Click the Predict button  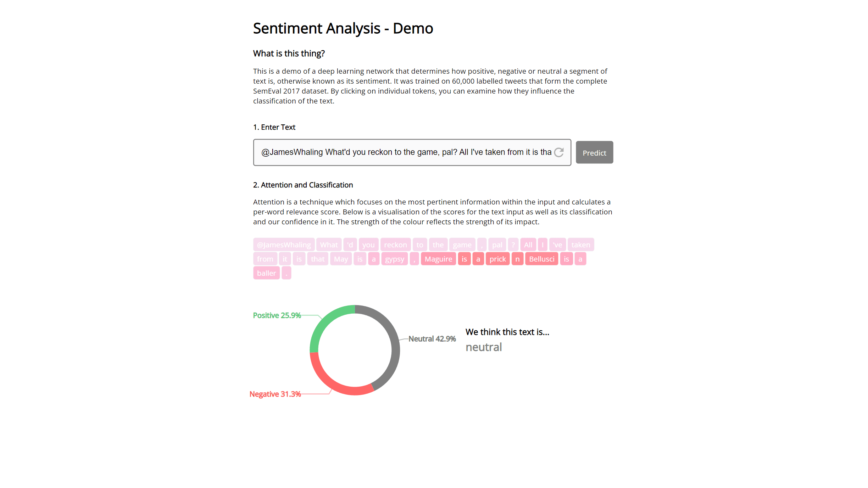click(x=594, y=152)
